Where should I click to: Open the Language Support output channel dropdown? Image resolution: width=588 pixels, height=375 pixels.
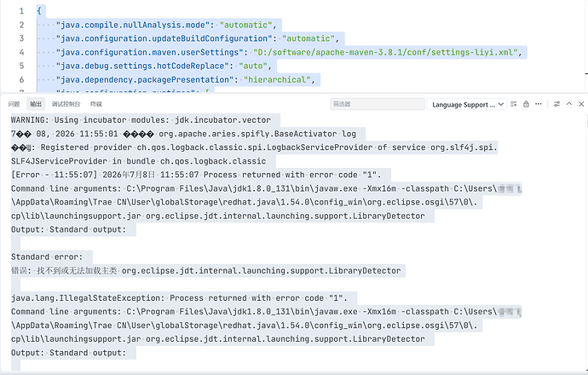click(466, 104)
